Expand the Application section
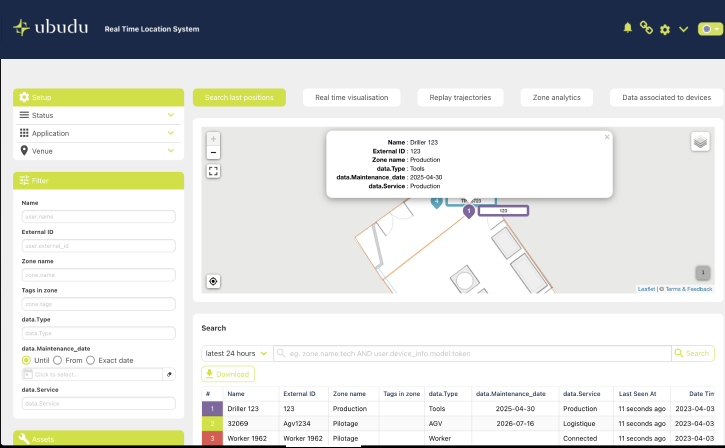The height and width of the screenshot is (448, 725). pos(98,133)
